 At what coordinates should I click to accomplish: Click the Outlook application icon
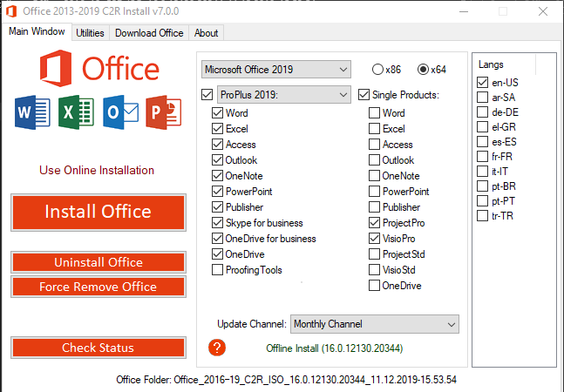pos(120,112)
